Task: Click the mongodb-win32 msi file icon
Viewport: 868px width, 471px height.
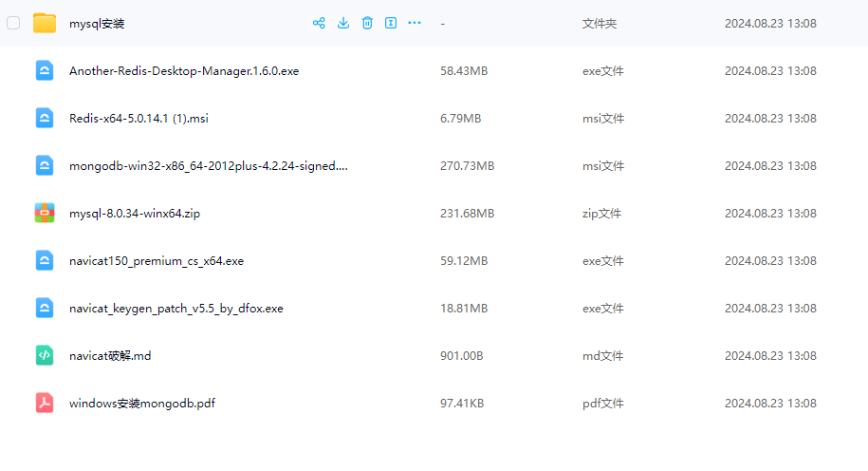Action: point(45,165)
